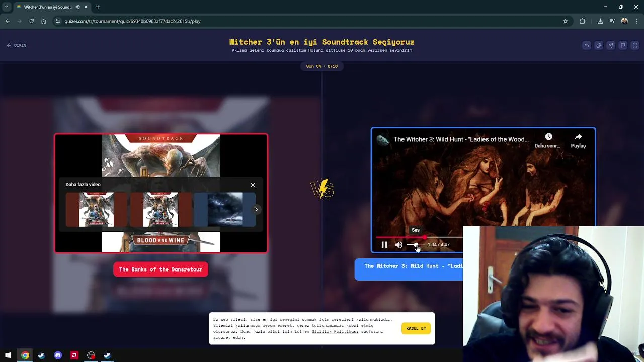Close the Witcher 3 browser tab
Viewport: 644px width, 362px height.
(x=86, y=7)
